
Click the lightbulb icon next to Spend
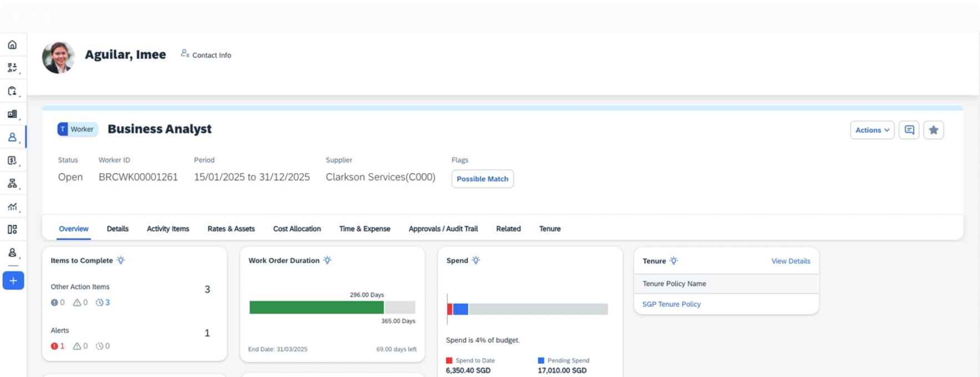(x=476, y=261)
